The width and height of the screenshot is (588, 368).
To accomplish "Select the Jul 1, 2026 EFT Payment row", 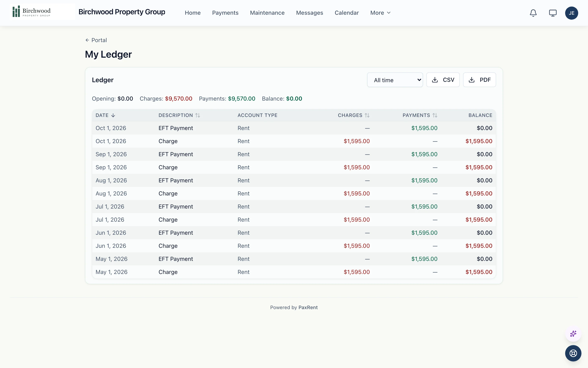I will pos(294,207).
